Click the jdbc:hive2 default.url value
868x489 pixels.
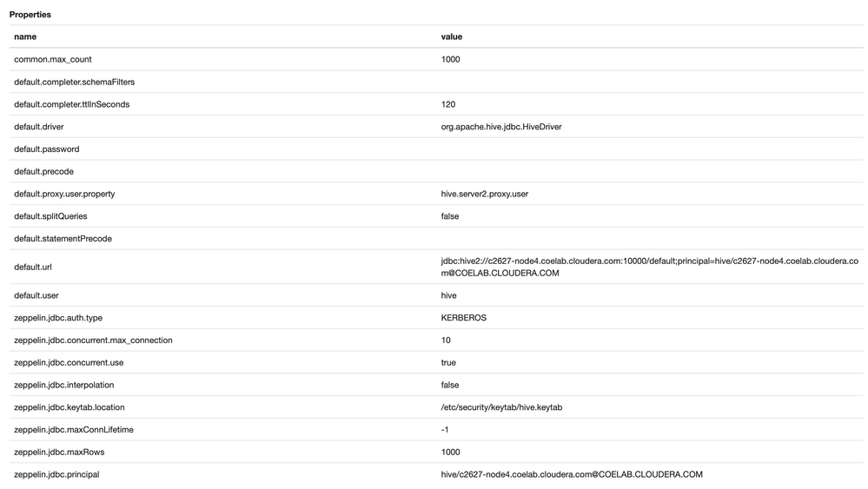[x=649, y=267]
